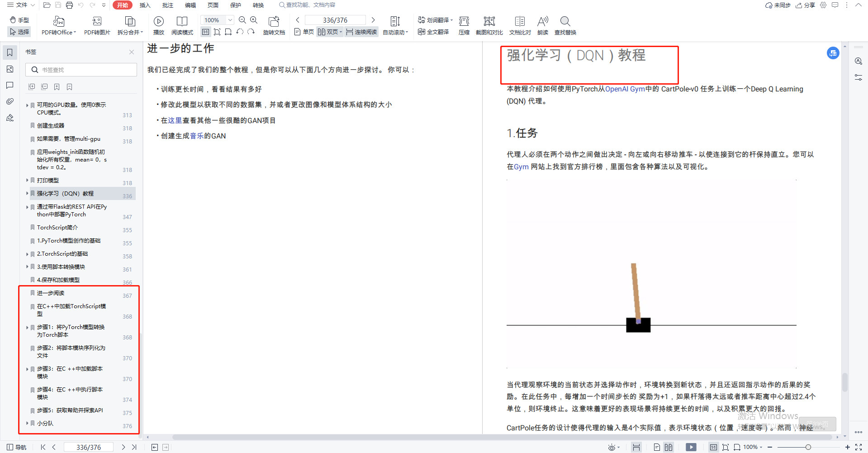This screenshot has width=868, height=453.
Task: Click the blue floating assistant icon
Action: click(833, 53)
